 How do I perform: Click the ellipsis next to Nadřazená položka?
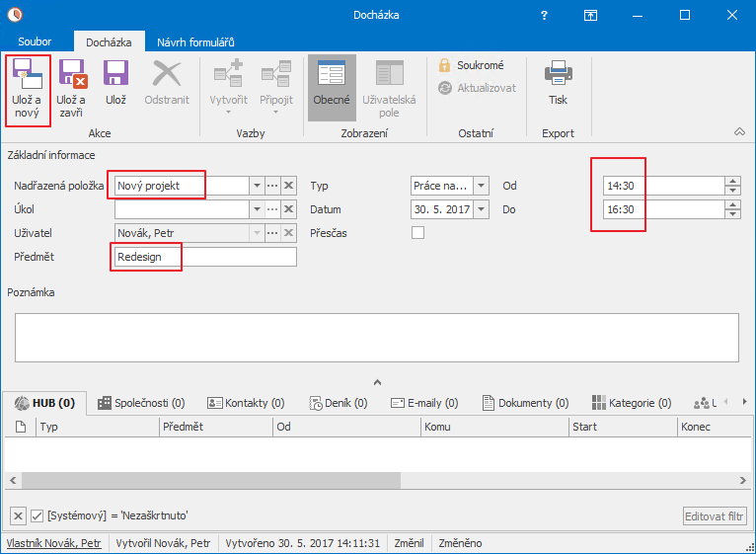(272, 186)
